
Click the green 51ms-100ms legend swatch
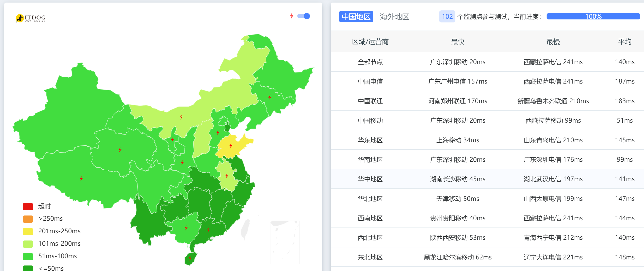point(28,256)
